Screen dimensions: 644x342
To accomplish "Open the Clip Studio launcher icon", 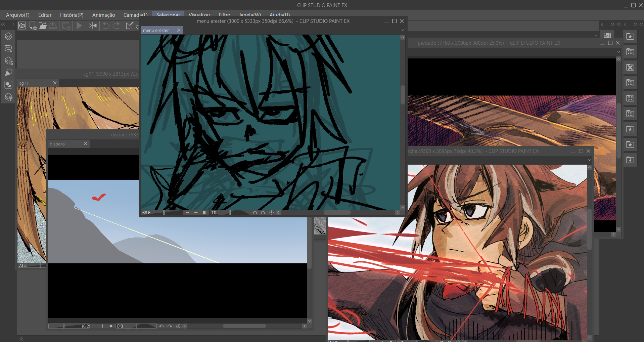I will [22, 26].
